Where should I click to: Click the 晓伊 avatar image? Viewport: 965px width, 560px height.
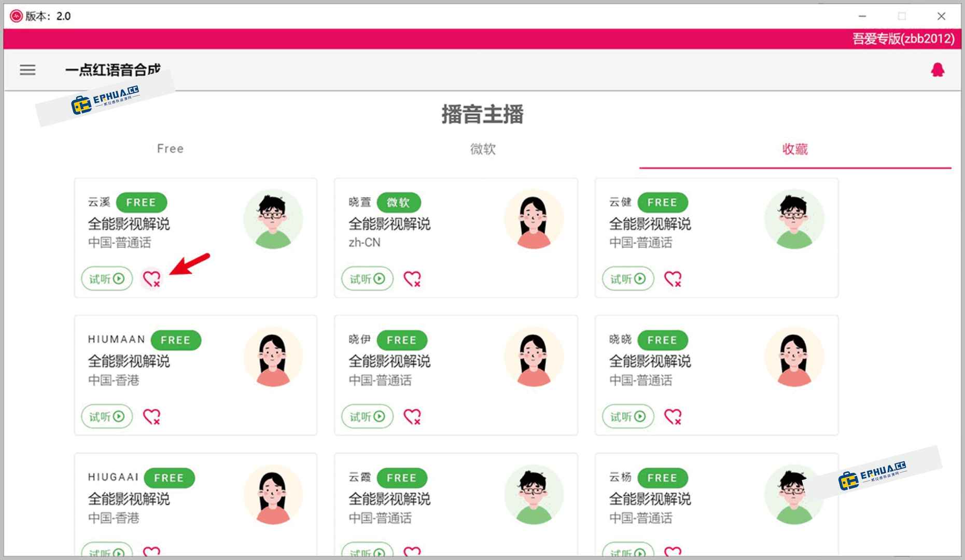coord(534,357)
